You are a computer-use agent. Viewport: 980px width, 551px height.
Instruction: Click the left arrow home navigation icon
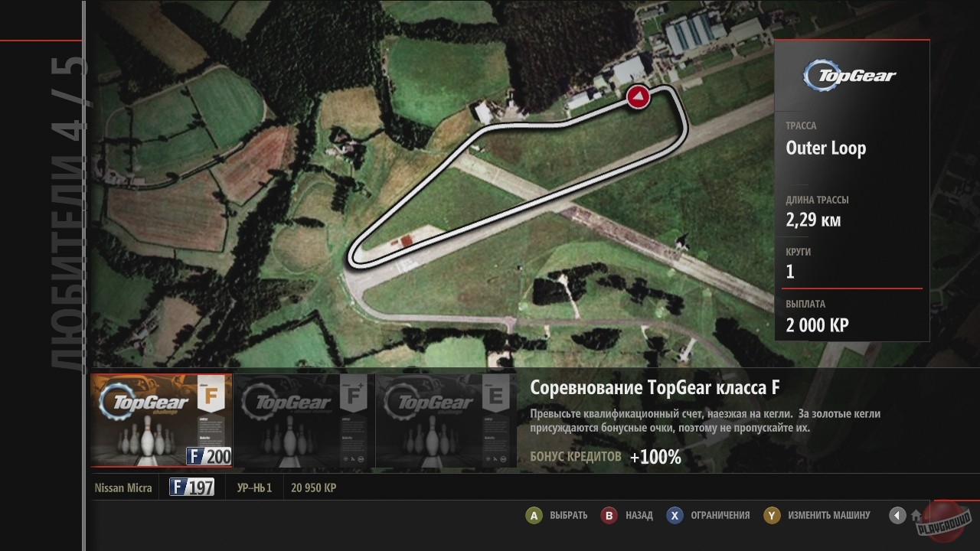coord(897,516)
